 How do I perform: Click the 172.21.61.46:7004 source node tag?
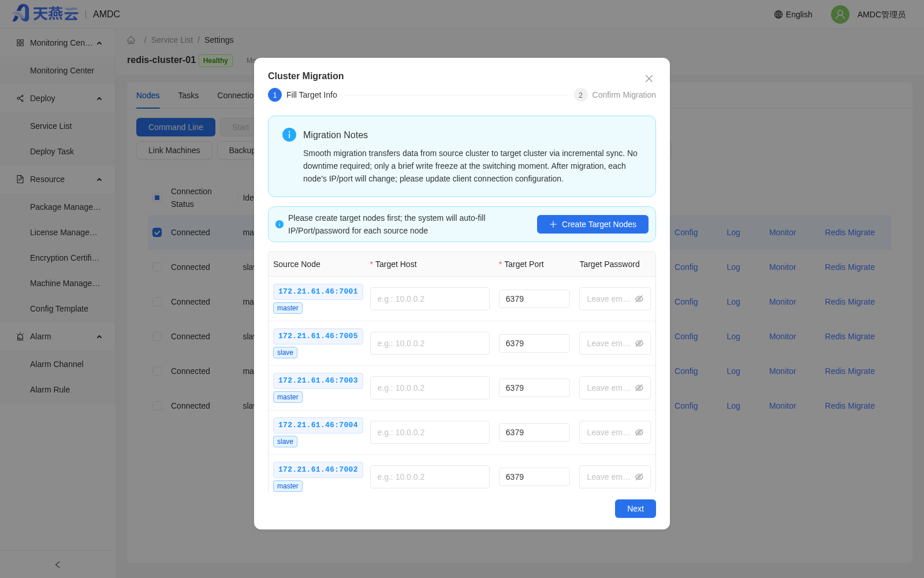(318, 425)
